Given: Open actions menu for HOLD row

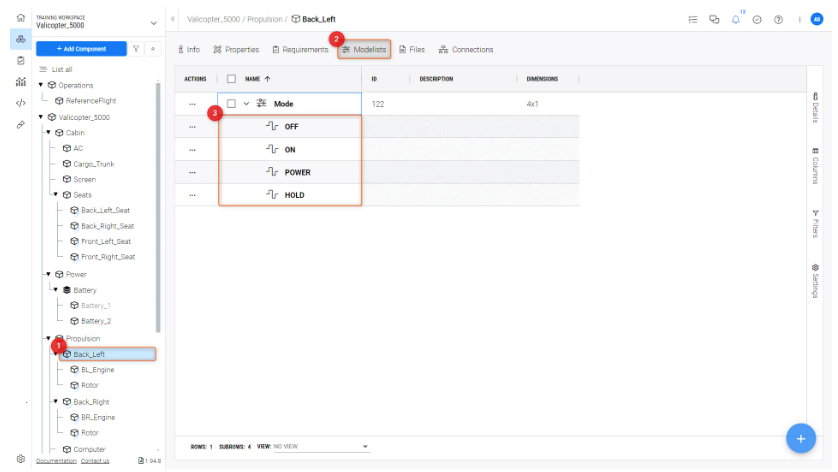Looking at the screenshot, I should pyautogui.click(x=192, y=196).
